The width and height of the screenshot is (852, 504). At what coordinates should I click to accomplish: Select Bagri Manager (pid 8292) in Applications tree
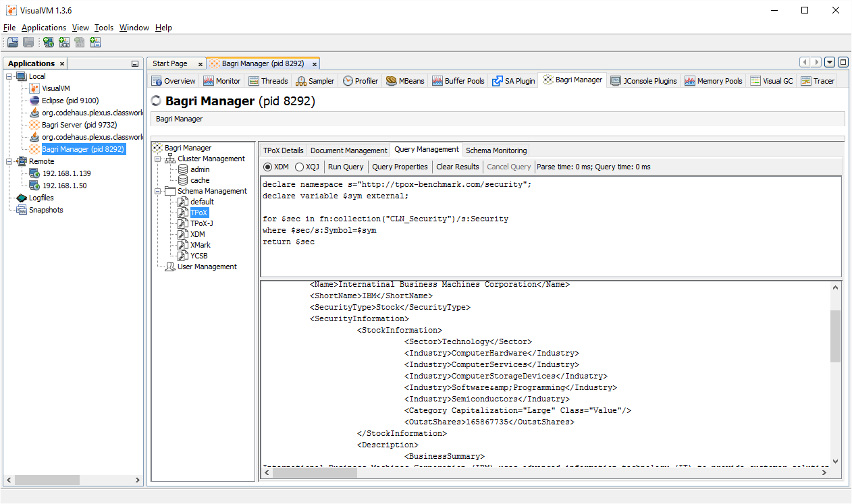click(x=83, y=149)
